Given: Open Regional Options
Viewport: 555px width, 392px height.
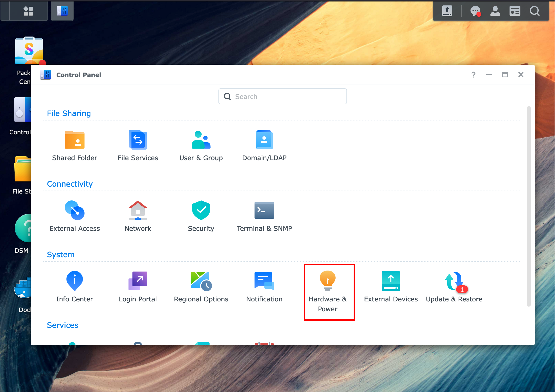Looking at the screenshot, I should pyautogui.click(x=201, y=287).
